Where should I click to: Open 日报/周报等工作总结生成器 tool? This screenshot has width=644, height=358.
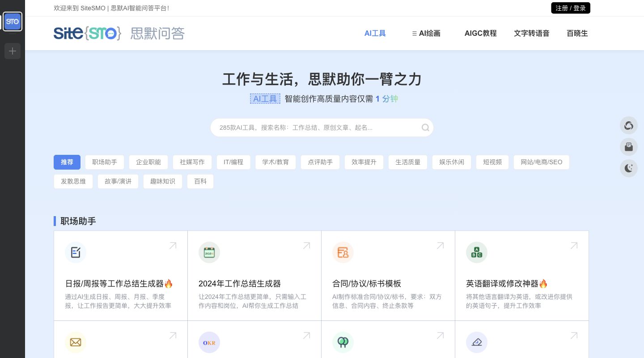119,284
